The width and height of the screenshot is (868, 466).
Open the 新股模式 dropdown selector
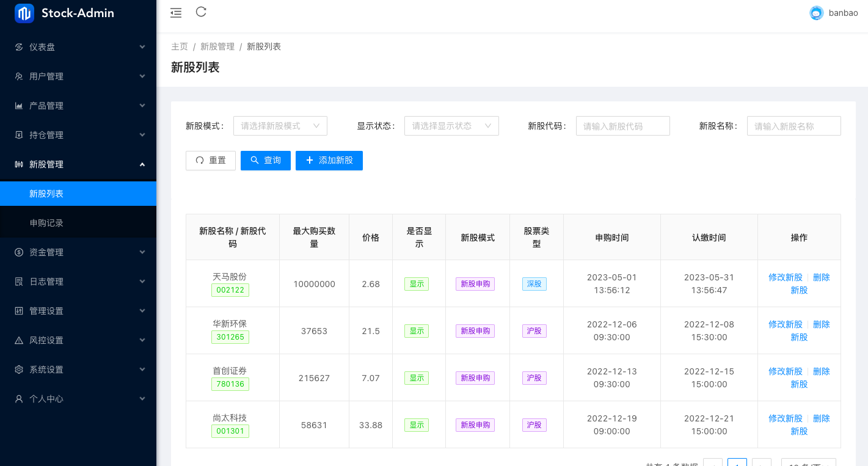(x=280, y=126)
